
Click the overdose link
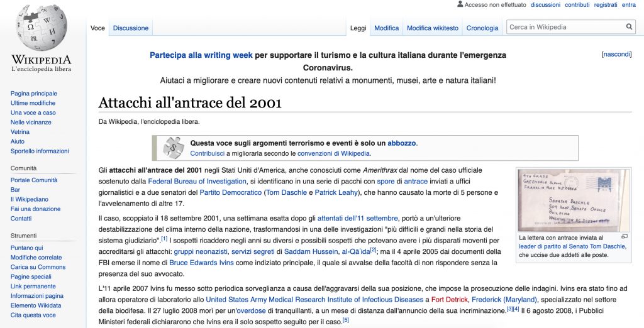pyautogui.click(x=251, y=311)
